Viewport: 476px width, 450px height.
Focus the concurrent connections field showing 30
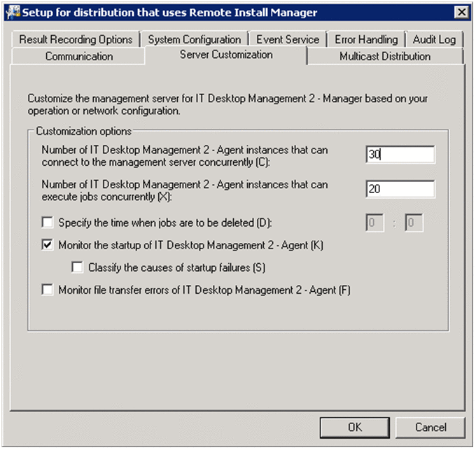click(x=400, y=155)
